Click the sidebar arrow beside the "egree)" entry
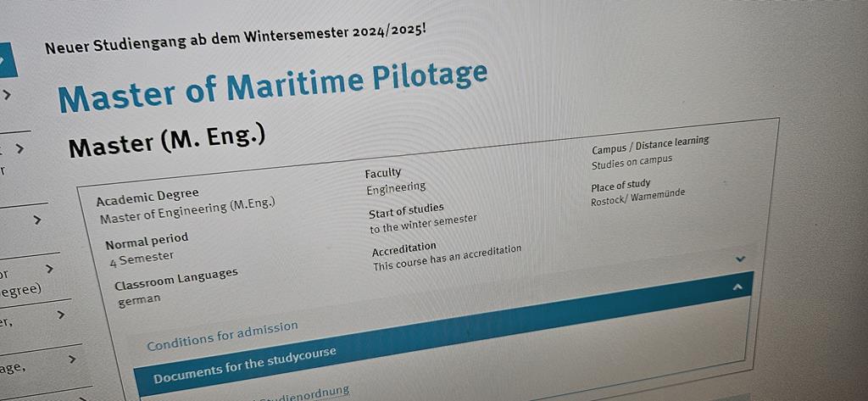The height and width of the screenshot is (401, 868). (x=50, y=269)
